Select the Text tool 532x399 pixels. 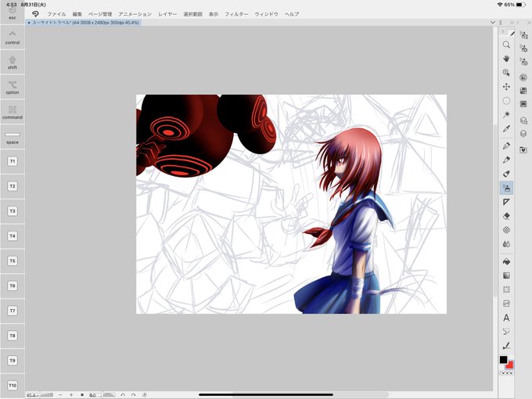[x=506, y=318]
